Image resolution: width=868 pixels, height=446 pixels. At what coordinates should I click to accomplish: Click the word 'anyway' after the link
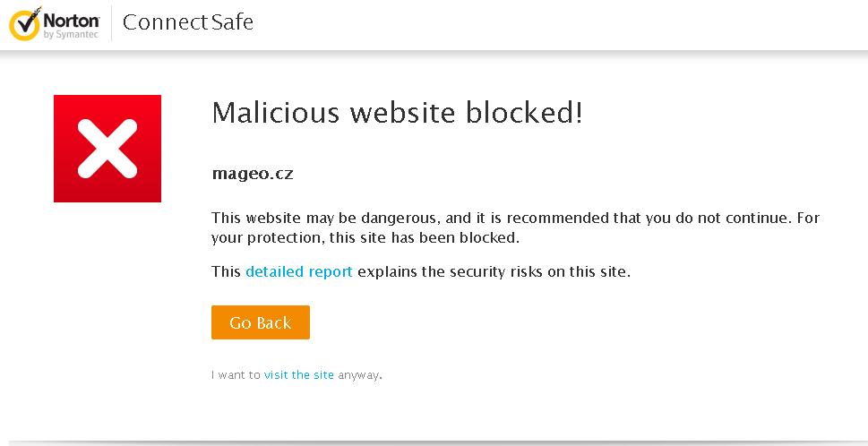point(358,374)
